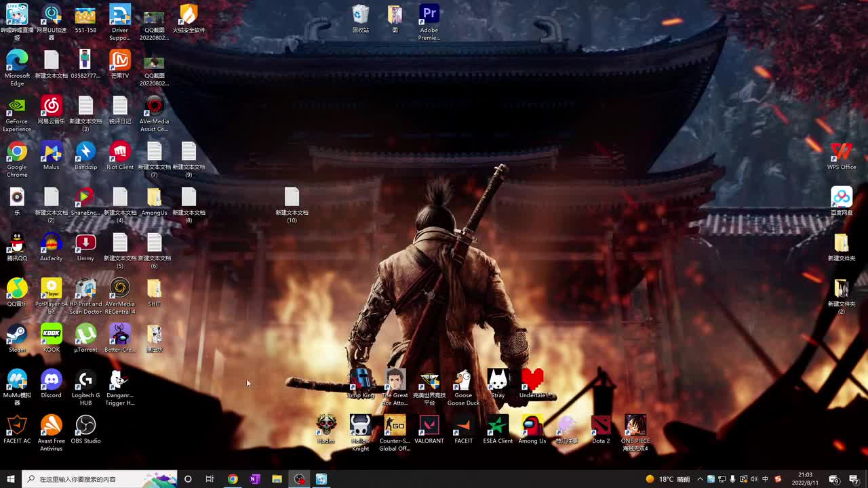Select the 新建文件夹 (2) folder
Image resolution: width=868 pixels, height=488 pixels.
(x=842, y=296)
